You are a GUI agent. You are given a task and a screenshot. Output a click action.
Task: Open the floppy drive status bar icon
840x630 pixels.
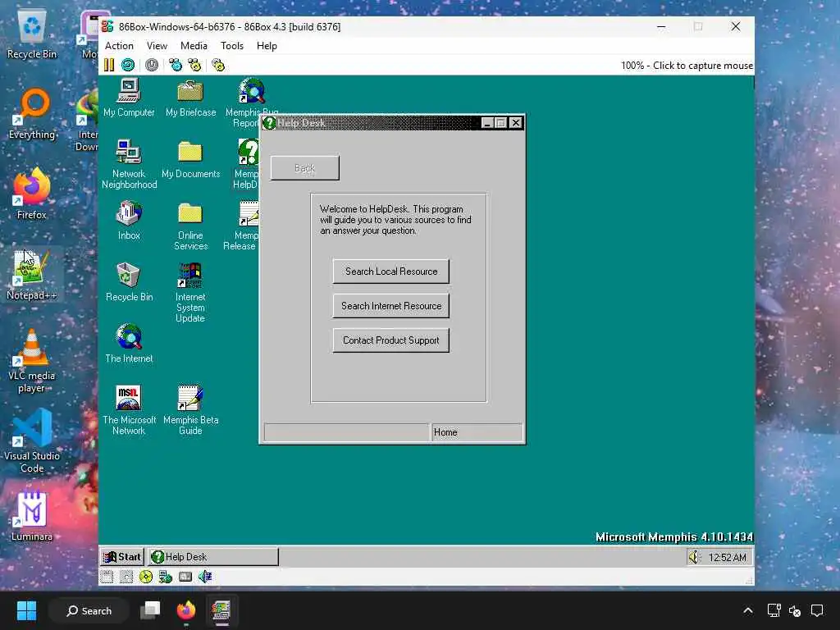[107, 577]
